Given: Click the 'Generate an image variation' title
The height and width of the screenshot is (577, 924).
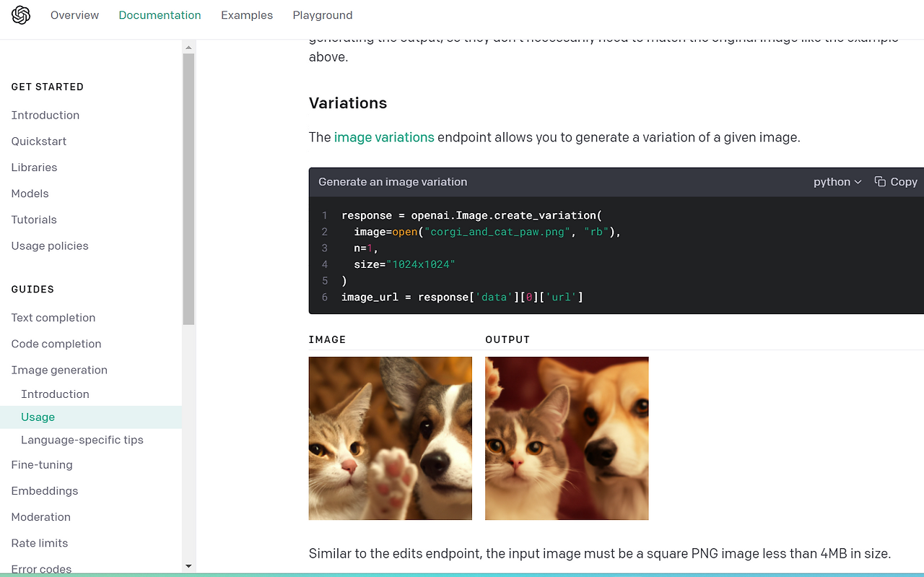Looking at the screenshot, I should (393, 182).
